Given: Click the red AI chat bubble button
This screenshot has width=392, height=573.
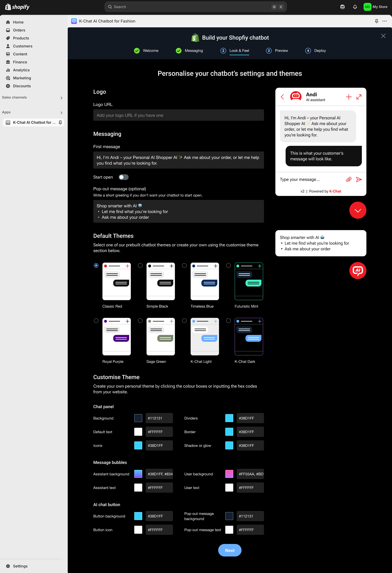Looking at the screenshot, I should (x=358, y=271).
